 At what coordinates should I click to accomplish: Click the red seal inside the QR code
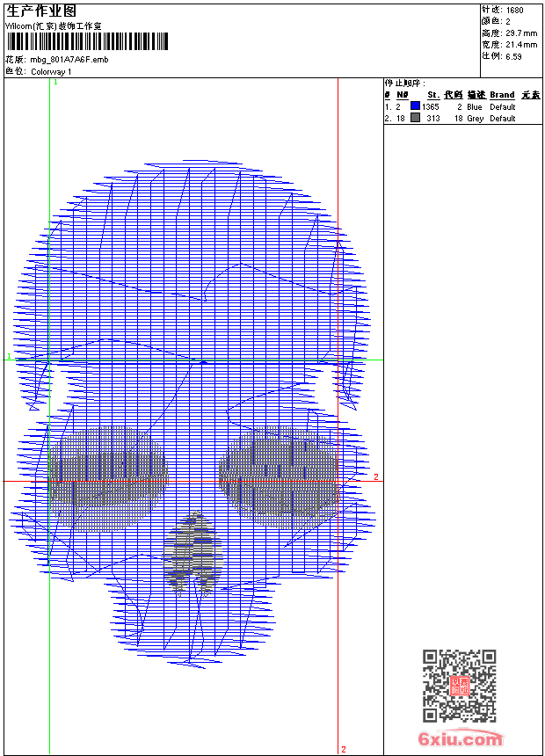(460, 687)
